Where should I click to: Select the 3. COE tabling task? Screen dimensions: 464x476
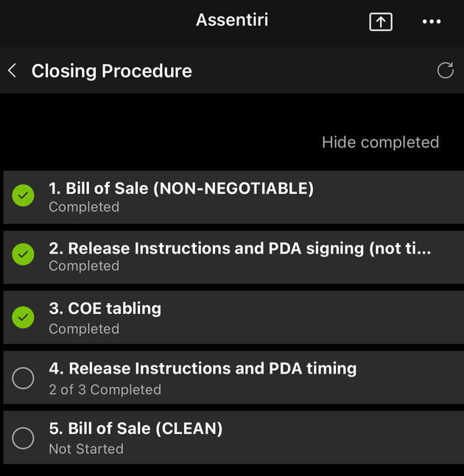click(105, 309)
